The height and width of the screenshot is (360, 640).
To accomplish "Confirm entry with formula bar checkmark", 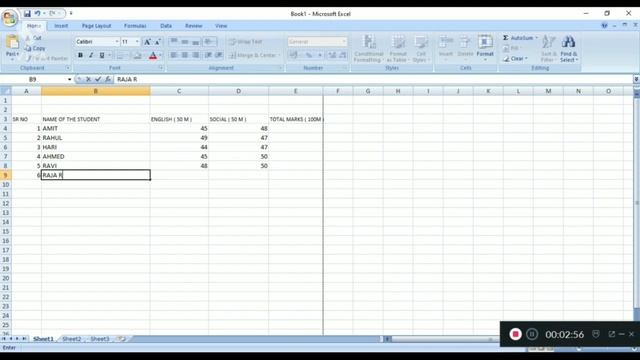I will (98, 79).
